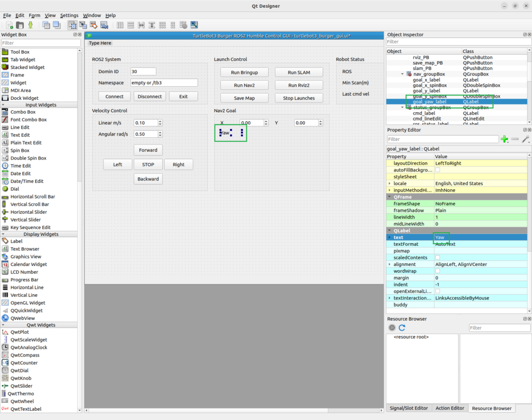Click the Forward button

(148, 150)
